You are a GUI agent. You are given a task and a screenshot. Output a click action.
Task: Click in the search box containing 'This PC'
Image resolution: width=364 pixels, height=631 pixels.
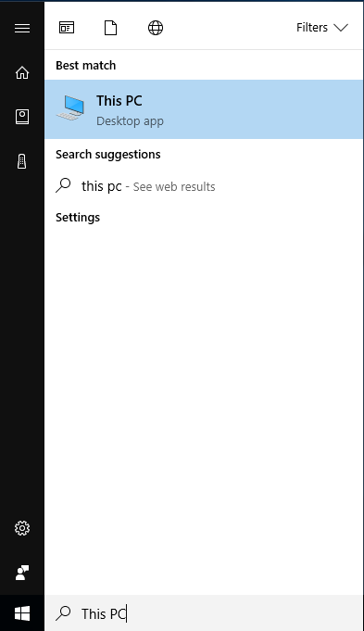pyautogui.click(x=204, y=613)
